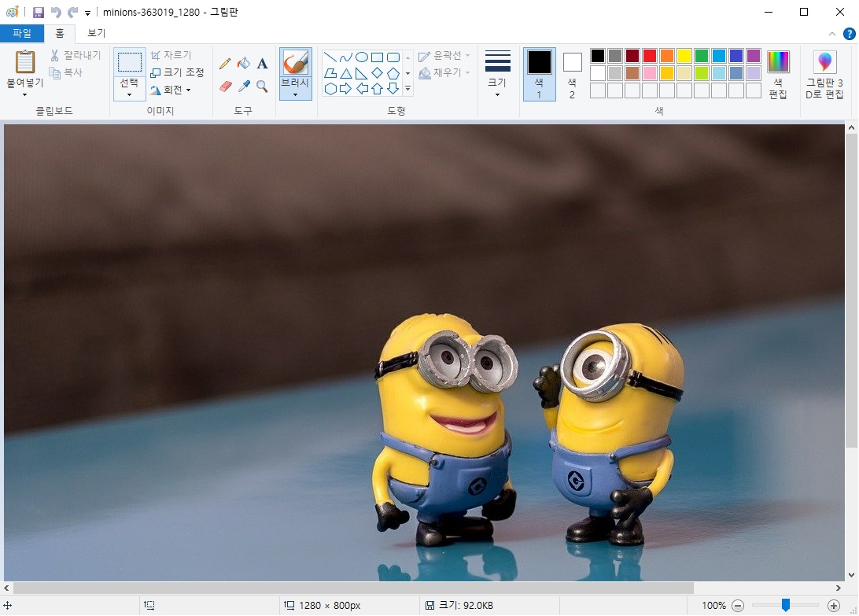Pick the orange color swatch
The width and height of the screenshot is (859, 616).
[667, 55]
